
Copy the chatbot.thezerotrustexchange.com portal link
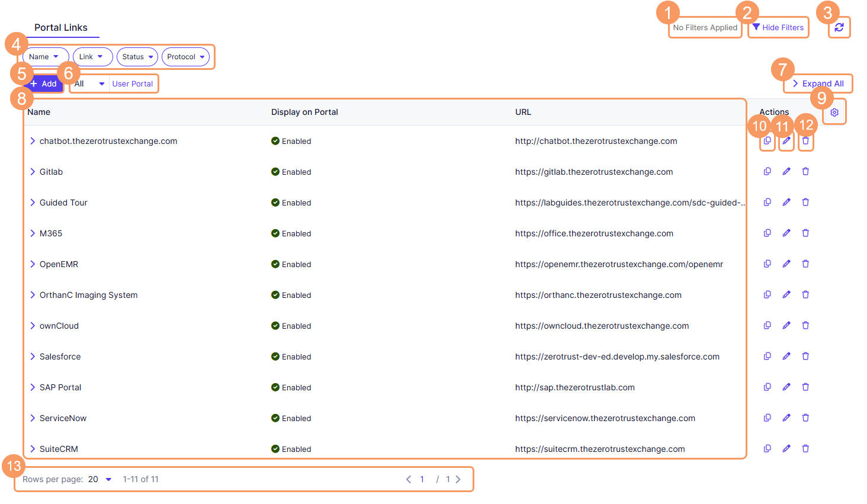[x=767, y=141]
